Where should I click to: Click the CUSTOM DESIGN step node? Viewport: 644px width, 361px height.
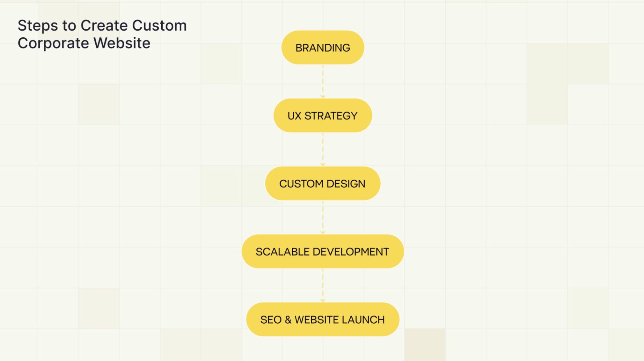point(323,184)
